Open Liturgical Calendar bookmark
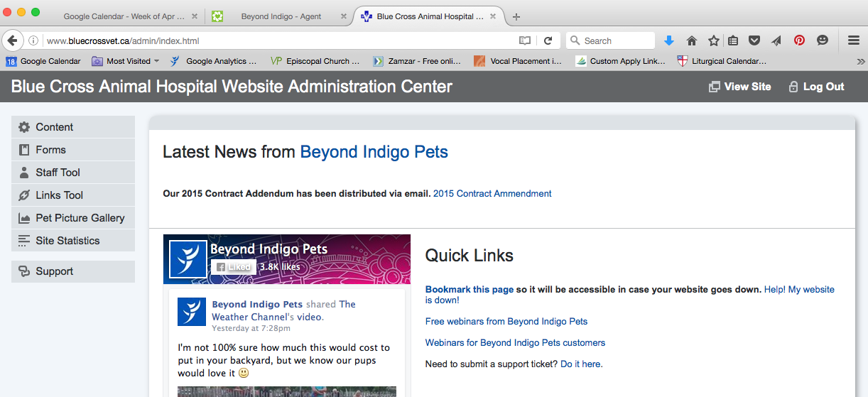Screen dimensions: 868x397 [x=722, y=61]
